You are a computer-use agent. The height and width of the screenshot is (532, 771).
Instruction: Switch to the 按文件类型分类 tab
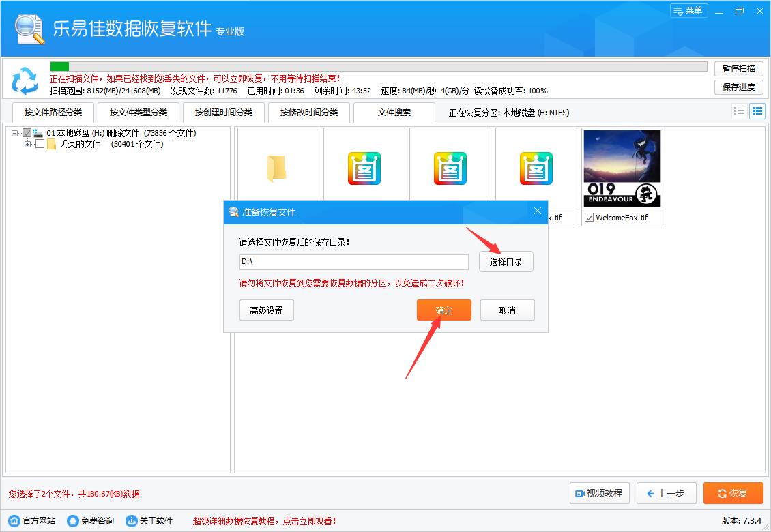pos(138,112)
